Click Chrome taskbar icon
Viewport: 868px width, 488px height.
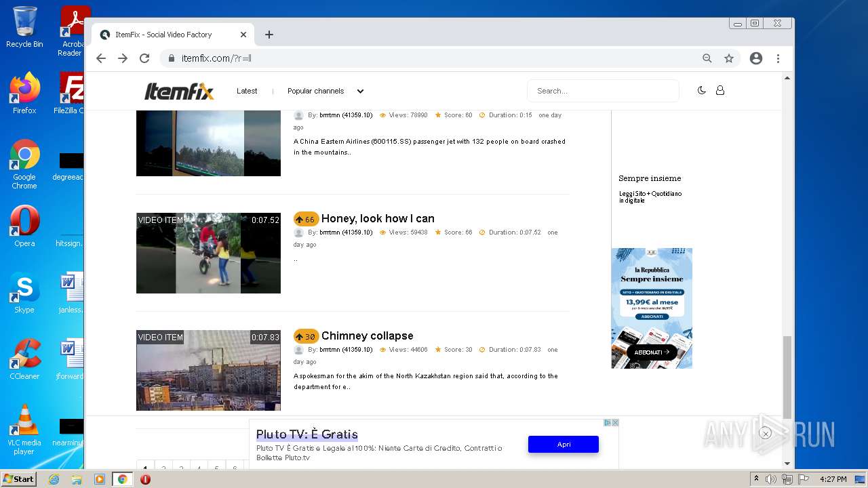123,479
